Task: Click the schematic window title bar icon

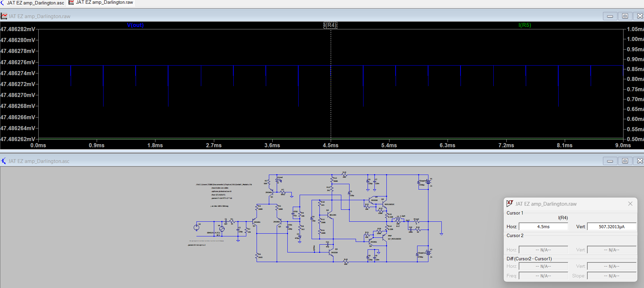Action: point(4,161)
